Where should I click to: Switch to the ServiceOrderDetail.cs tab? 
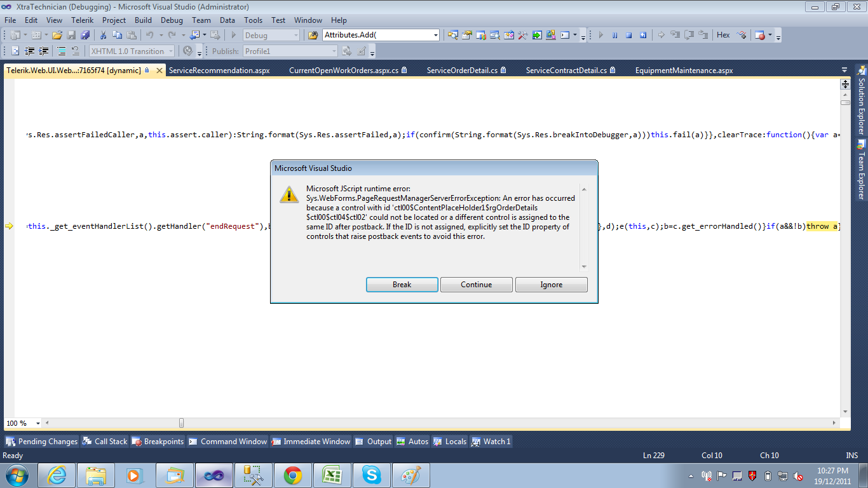pos(467,71)
